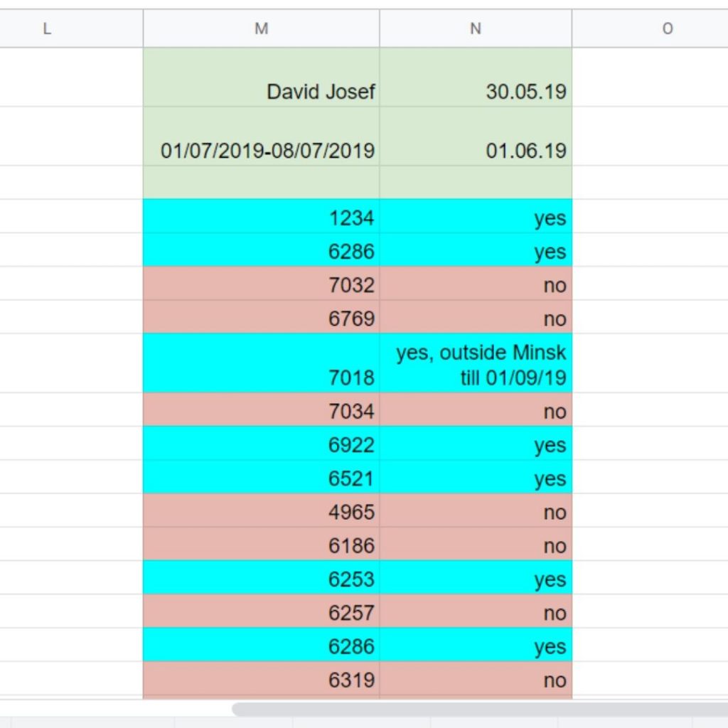
Task: Click the 'yes, outside Minsk' cell
Action: pos(476,363)
